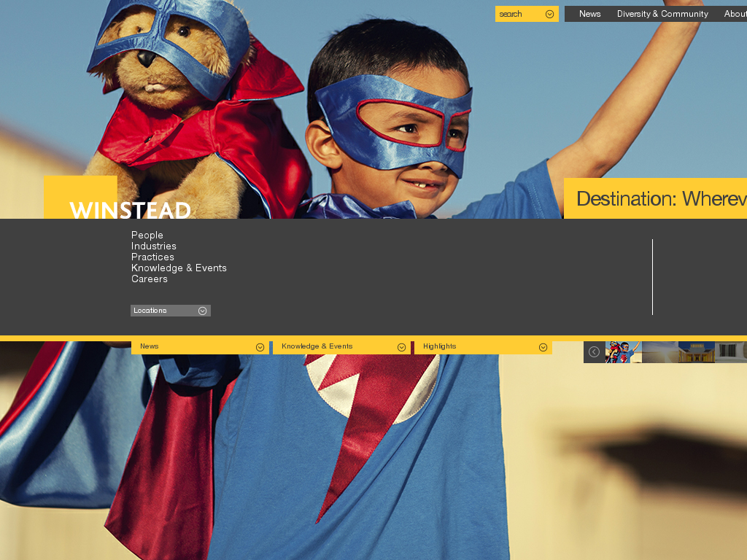
Task: Select the superhero boy thumbnail
Action: 623,352
